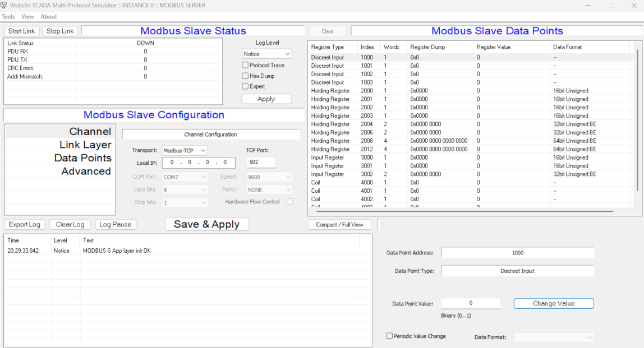Click the TCP Port field showing 502
This screenshot has height=348, width=644.
tap(260, 163)
